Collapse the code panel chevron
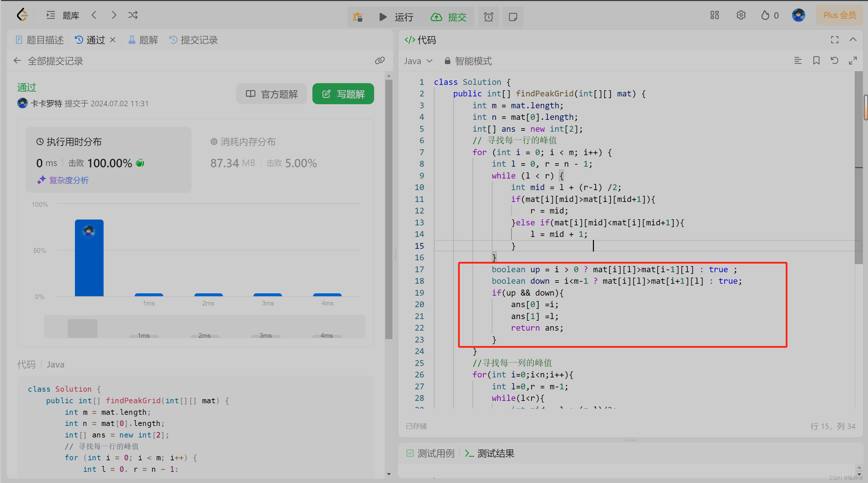Viewport: 868px width, 483px height. click(853, 40)
